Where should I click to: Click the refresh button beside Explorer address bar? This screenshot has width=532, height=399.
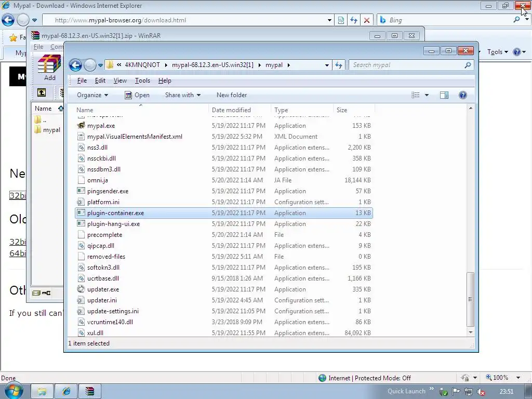click(339, 65)
